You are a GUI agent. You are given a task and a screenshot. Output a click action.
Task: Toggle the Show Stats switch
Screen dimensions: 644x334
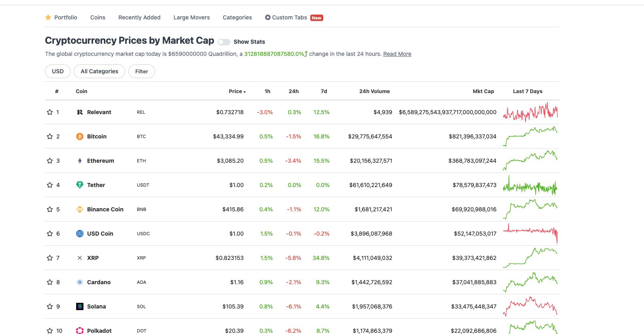tap(224, 42)
